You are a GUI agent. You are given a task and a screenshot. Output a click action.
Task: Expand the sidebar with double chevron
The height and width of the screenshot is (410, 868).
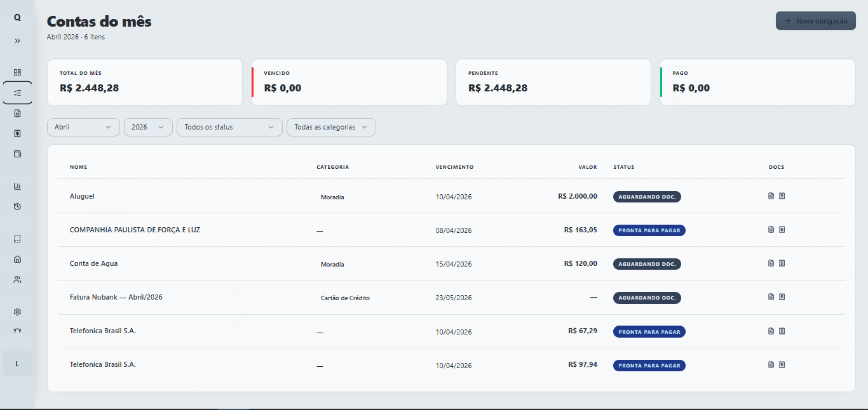point(17,41)
